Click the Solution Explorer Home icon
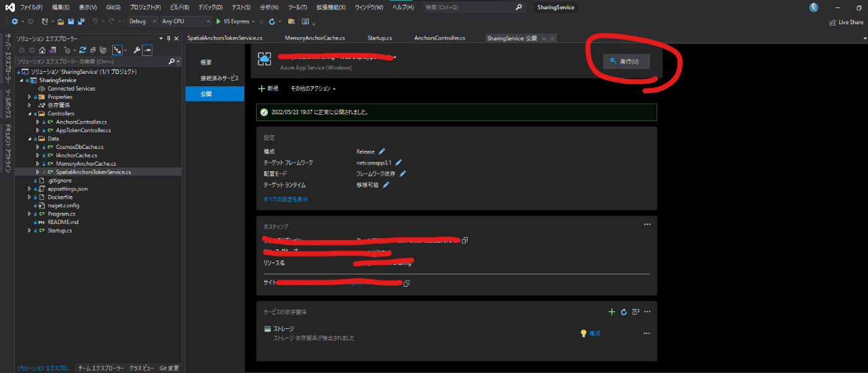 (42, 50)
